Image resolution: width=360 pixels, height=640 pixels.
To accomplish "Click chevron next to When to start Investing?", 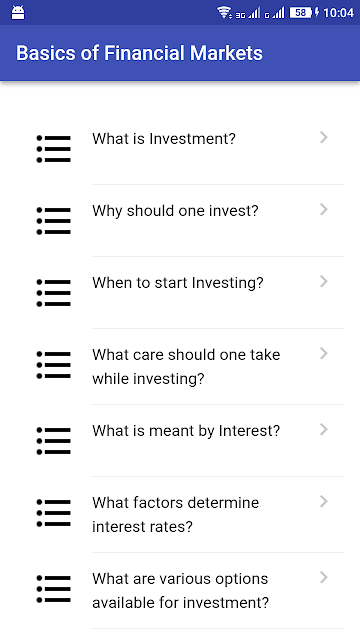I will click(x=324, y=281).
